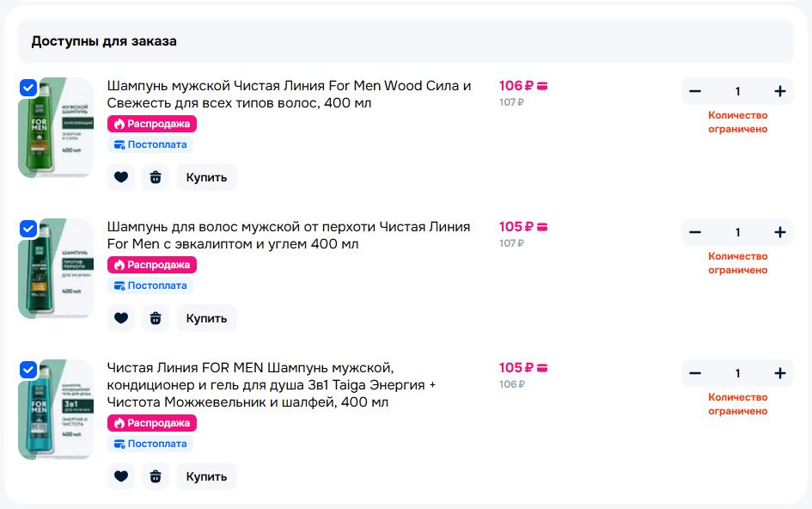Uncheck the Wood shampoo item checkbox
This screenshot has width=812, height=509.
(28, 88)
